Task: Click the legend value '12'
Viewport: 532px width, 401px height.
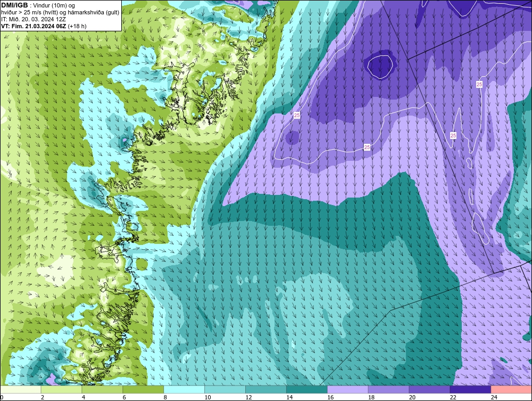Action: (x=248, y=397)
